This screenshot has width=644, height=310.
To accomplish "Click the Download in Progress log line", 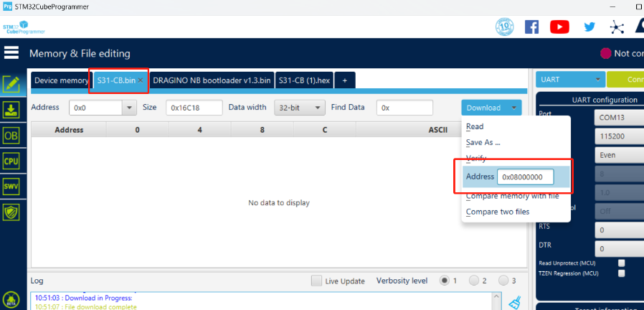I will [84, 298].
